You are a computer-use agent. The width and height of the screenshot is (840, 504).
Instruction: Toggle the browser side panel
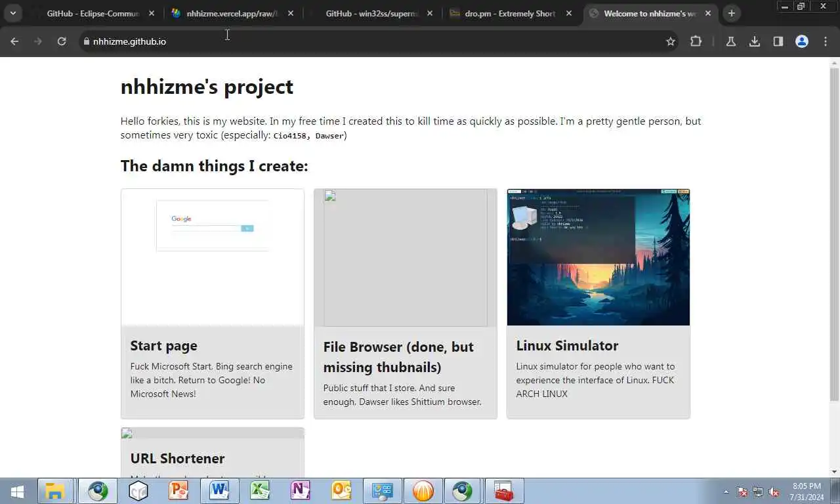pos(778,41)
